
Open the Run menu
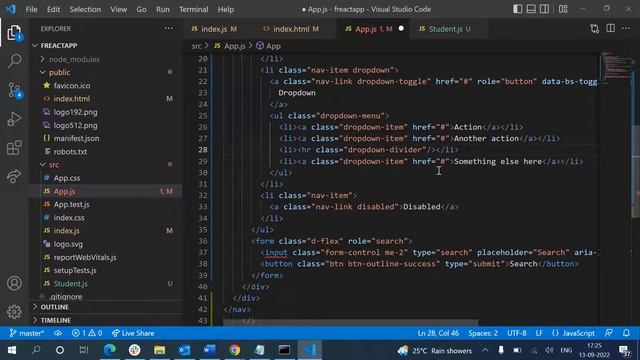[163, 9]
